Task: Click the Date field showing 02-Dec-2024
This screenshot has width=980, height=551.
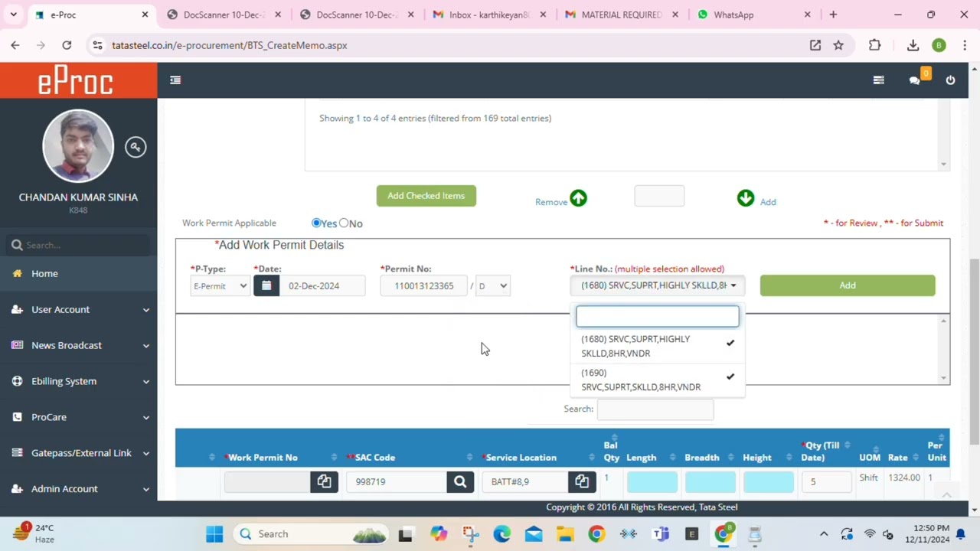Action: point(322,285)
